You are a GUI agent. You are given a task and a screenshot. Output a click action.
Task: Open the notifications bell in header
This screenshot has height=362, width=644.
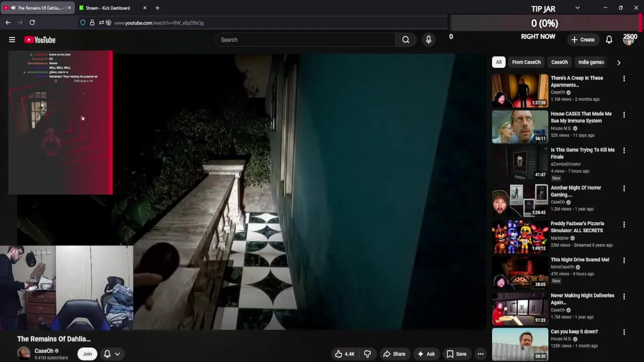(x=609, y=40)
